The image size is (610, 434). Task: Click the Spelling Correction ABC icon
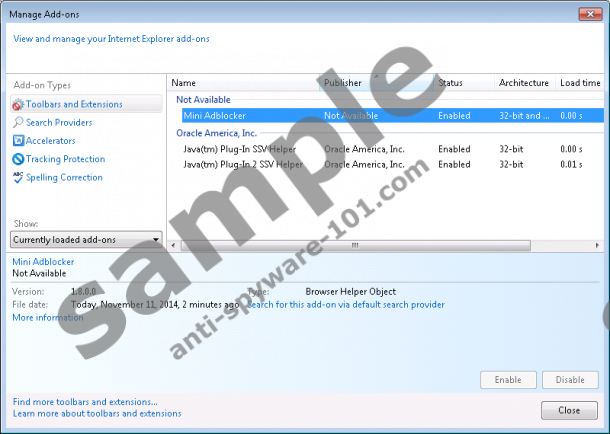click(x=17, y=177)
